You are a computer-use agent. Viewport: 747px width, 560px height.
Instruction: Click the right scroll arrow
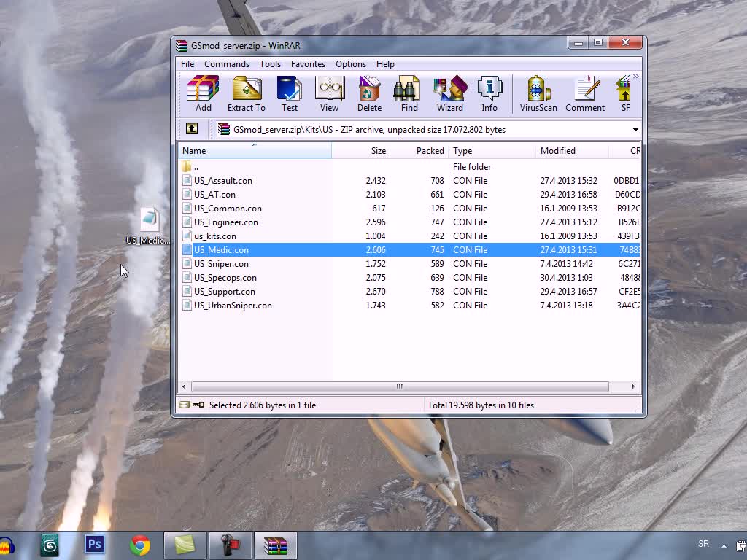pos(633,386)
